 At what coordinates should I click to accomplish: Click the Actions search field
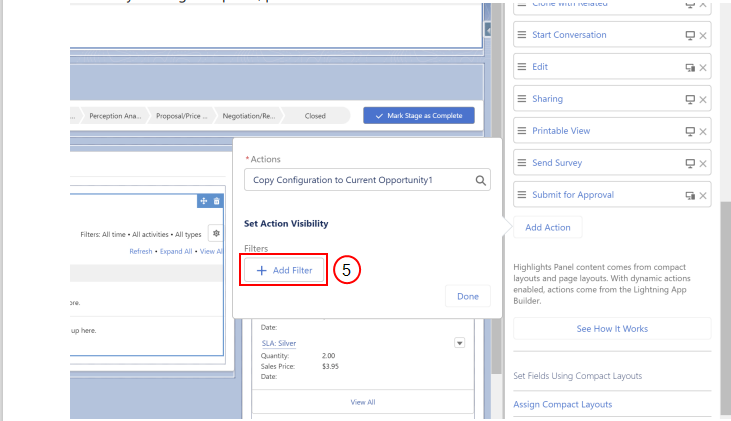point(367,180)
